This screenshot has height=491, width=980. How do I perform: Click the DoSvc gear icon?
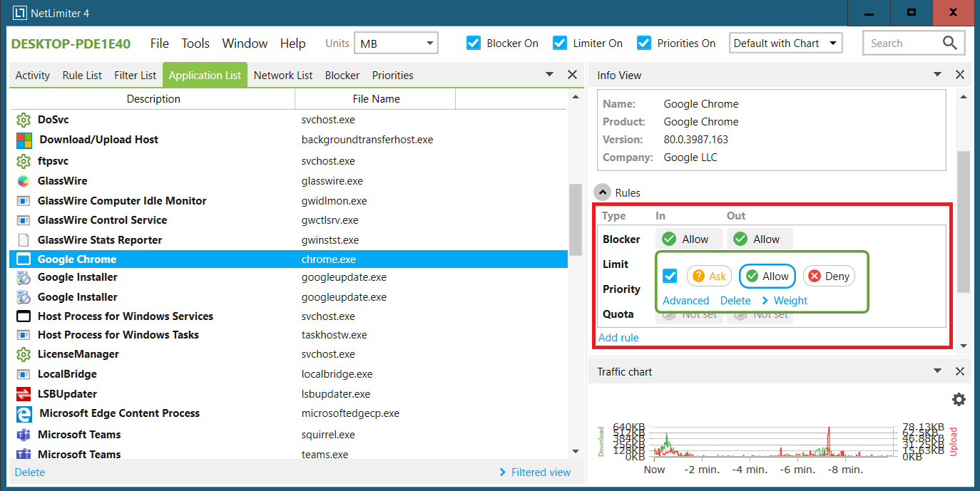click(x=24, y=120)
